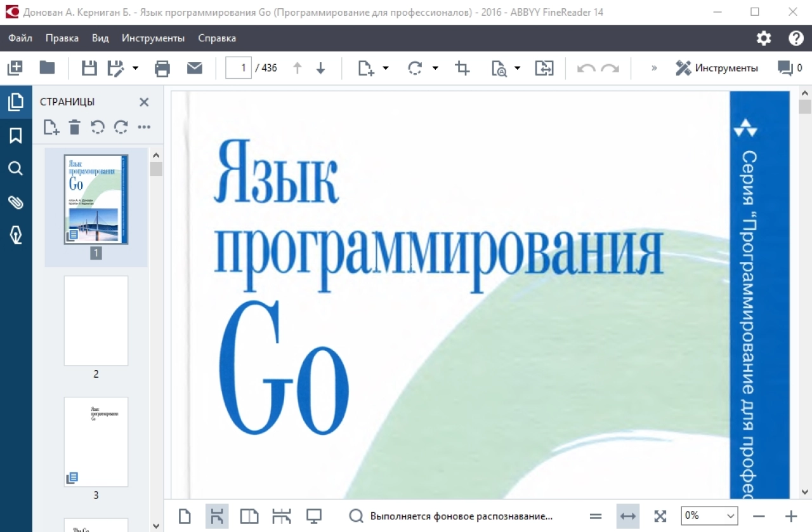Viewport: 812px width, 532px height.
Task: Click the New task plus icon
Action: click(x=15, y=68)
